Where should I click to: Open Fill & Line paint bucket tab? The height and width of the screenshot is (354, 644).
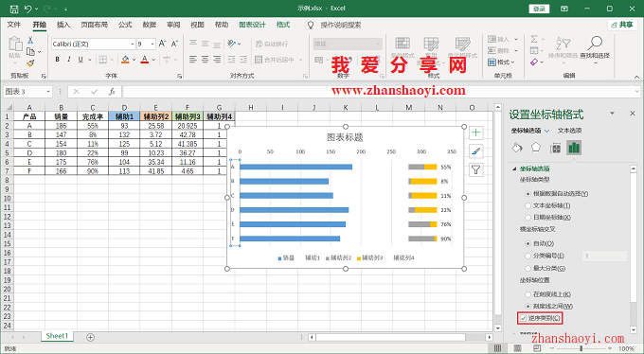click(x=517, y=148)
